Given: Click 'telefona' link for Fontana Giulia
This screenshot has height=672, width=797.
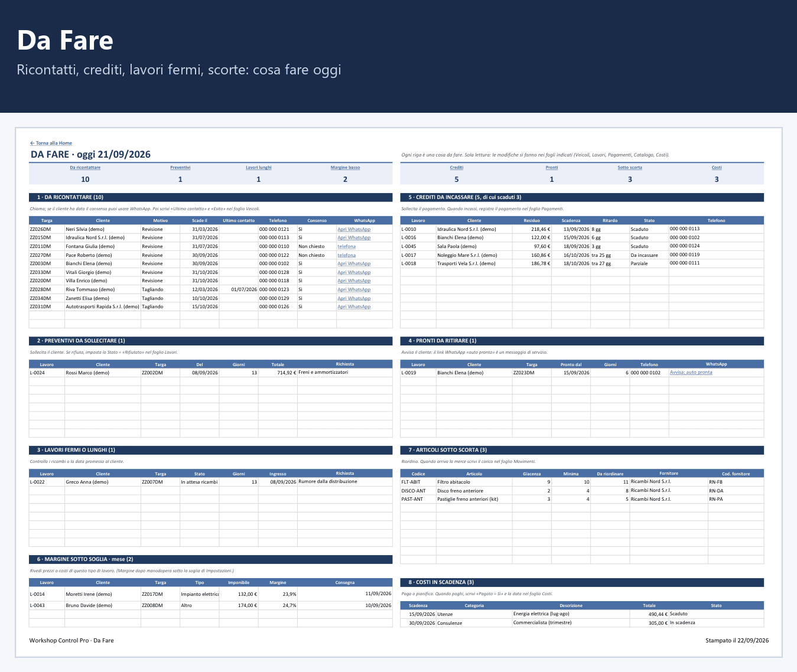Looking at the screenshot, I should (x=347, y=246).
